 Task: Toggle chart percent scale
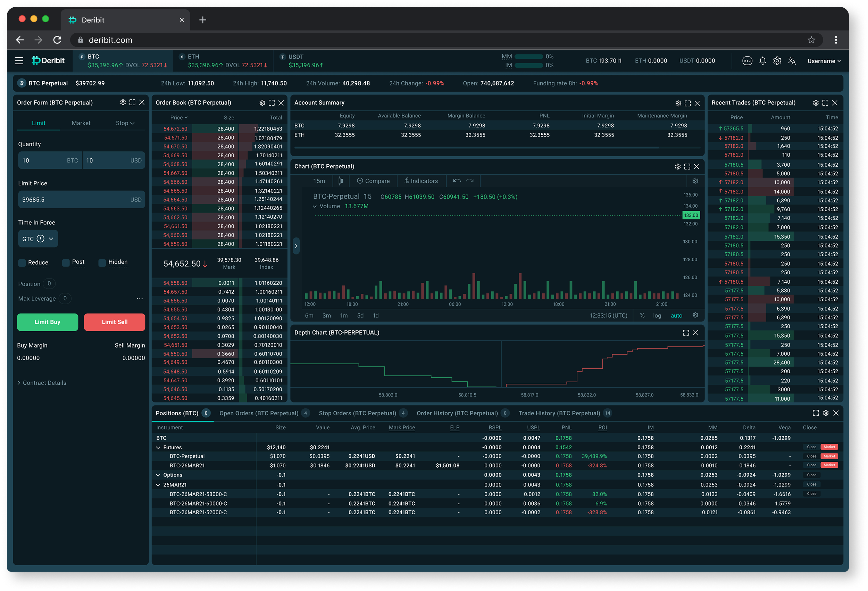(642, 315)
